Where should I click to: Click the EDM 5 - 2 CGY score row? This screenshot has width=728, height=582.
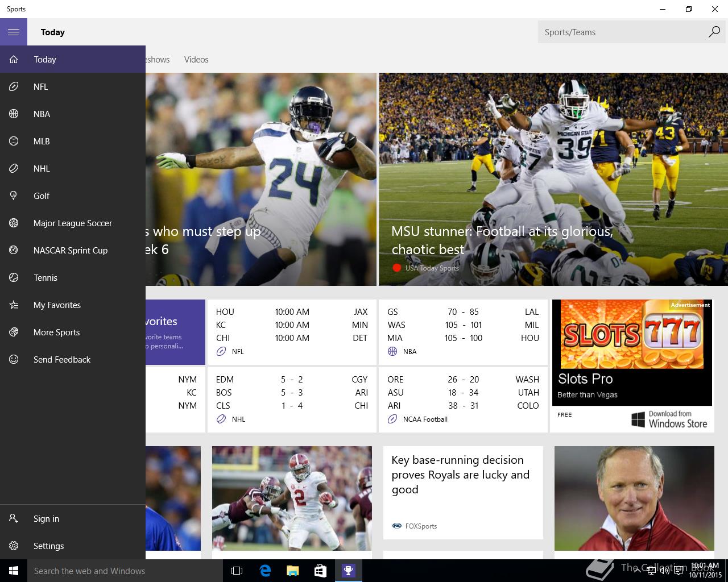coord(292,380)
